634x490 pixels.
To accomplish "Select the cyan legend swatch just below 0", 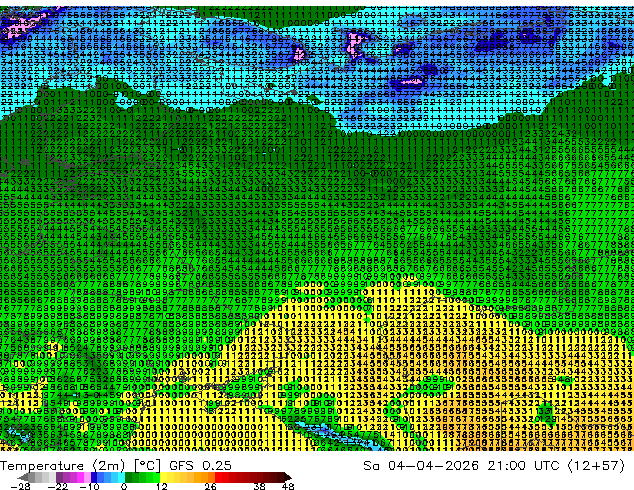I will coord(121,477).
